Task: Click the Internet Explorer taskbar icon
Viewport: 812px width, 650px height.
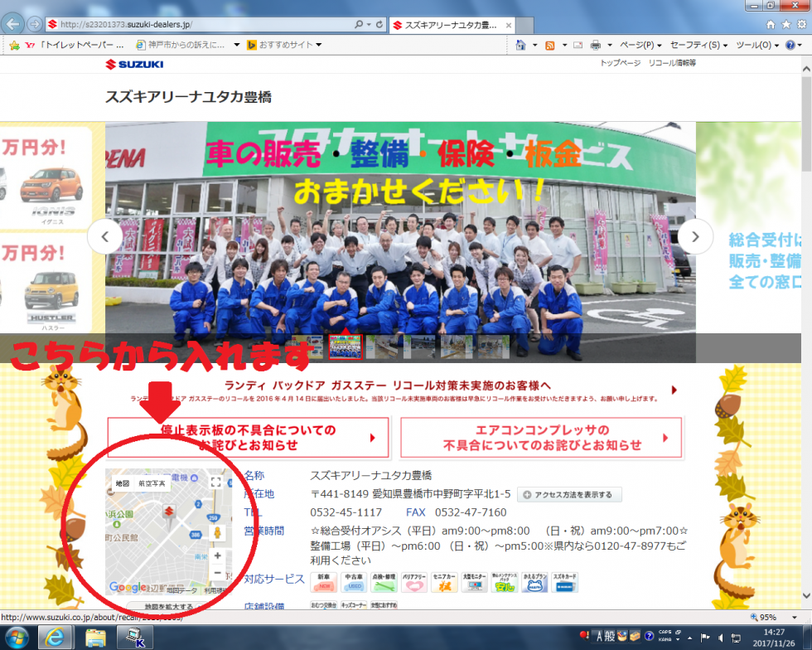Action: click(x=55, y=637)
